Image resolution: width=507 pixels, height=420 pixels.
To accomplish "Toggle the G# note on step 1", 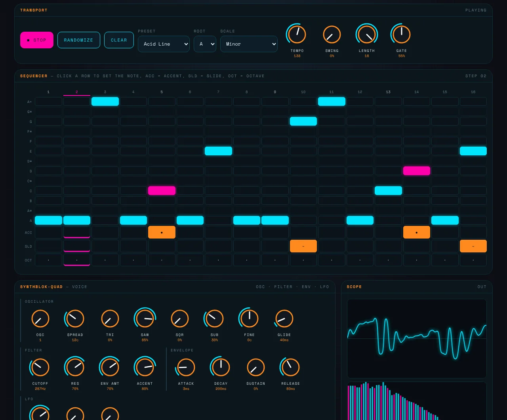I will [48, 111].
